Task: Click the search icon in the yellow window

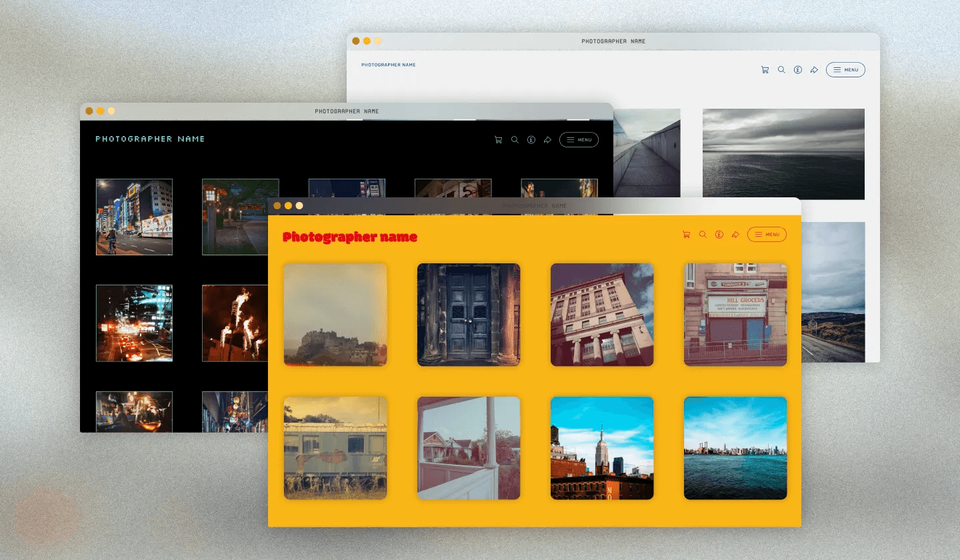Action: pyautogui.click(x=703, y=235)
